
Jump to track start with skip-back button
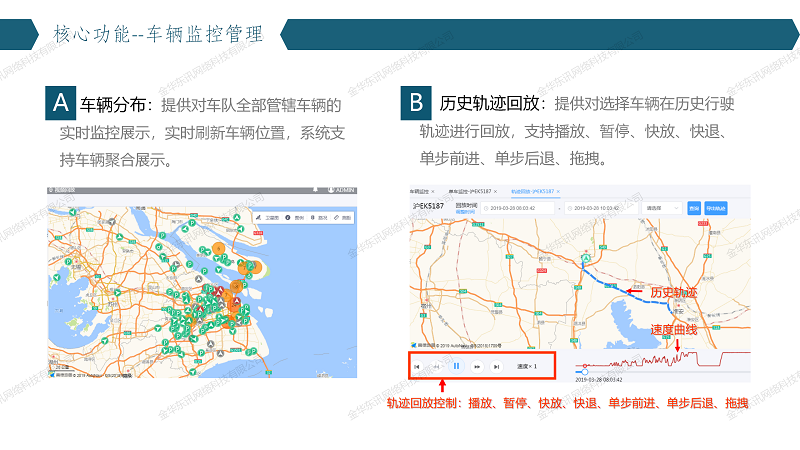click(x=417, y=367)
